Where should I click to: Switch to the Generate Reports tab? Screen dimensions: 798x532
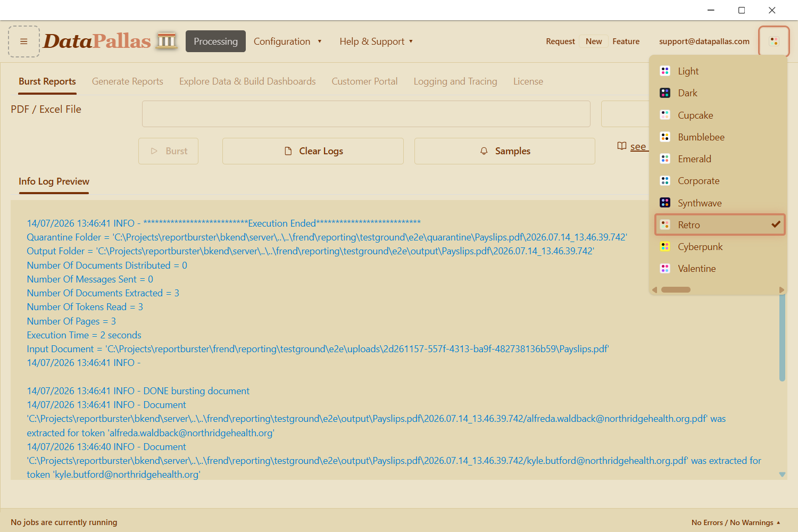128,81
